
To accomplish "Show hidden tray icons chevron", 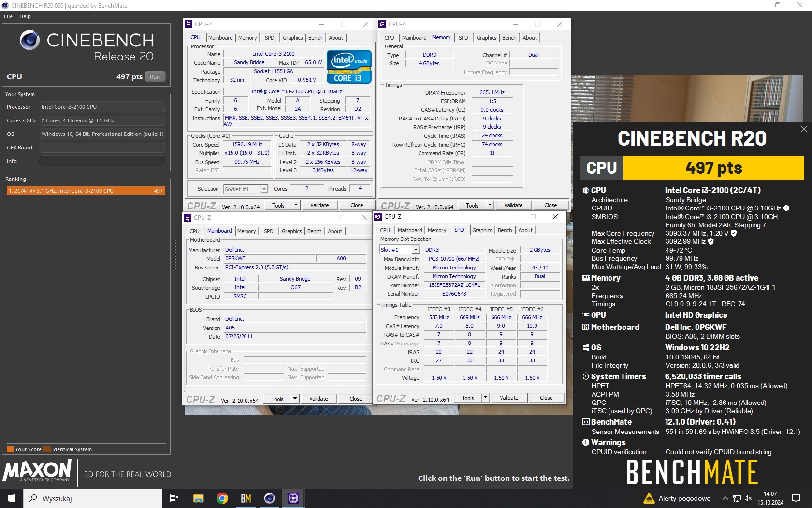I will [x=725, y=498].
